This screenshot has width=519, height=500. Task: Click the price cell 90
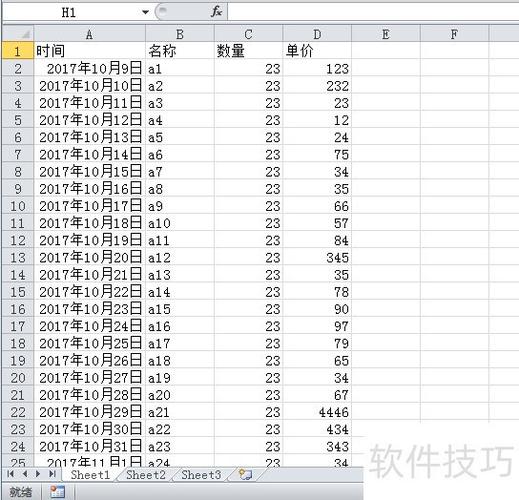coord(317,309)
